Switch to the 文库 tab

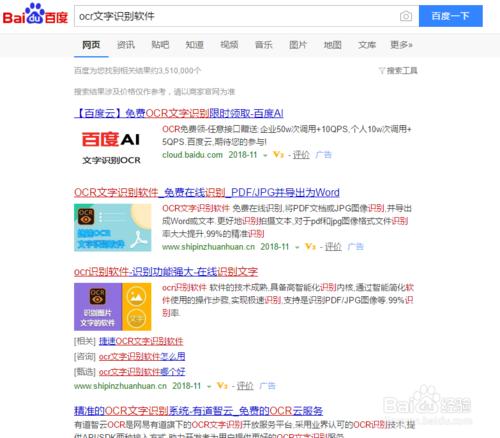(x=367, y=45)
